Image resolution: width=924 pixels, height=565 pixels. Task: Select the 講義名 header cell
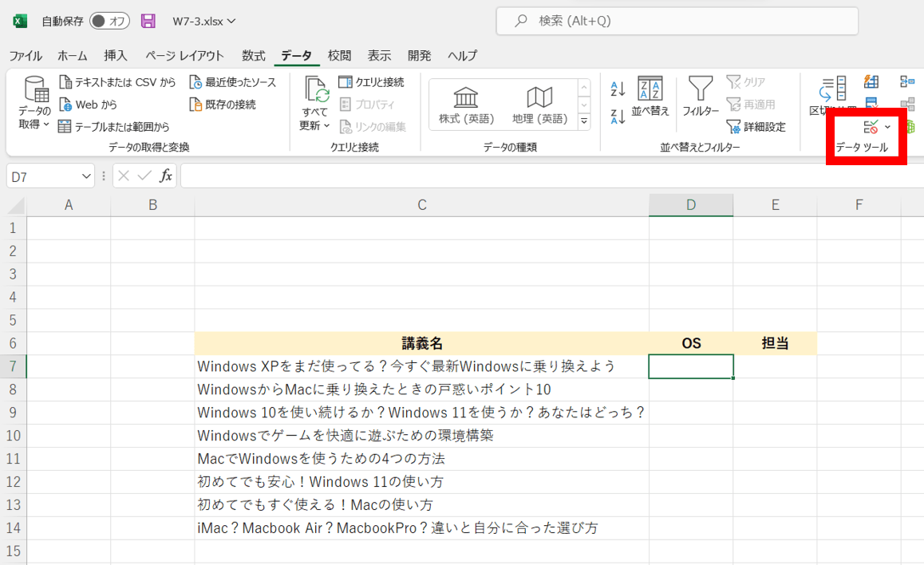point(422,343)
